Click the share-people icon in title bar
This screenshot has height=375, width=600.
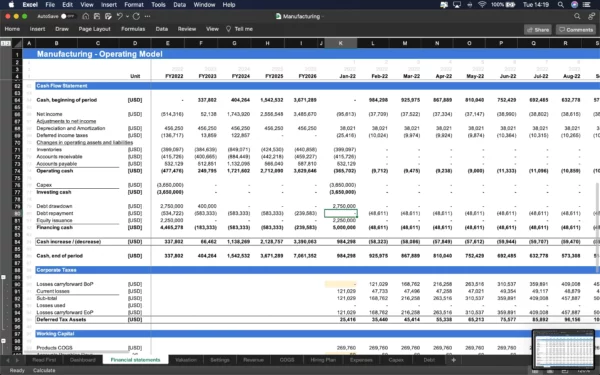tap(592, 16)
